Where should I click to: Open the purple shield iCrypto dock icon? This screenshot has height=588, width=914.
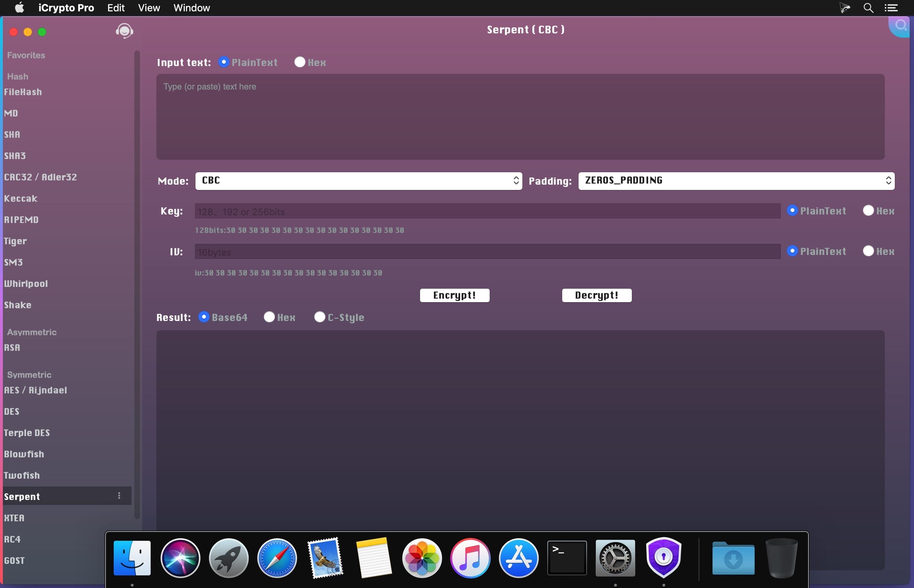click(663, 557)
